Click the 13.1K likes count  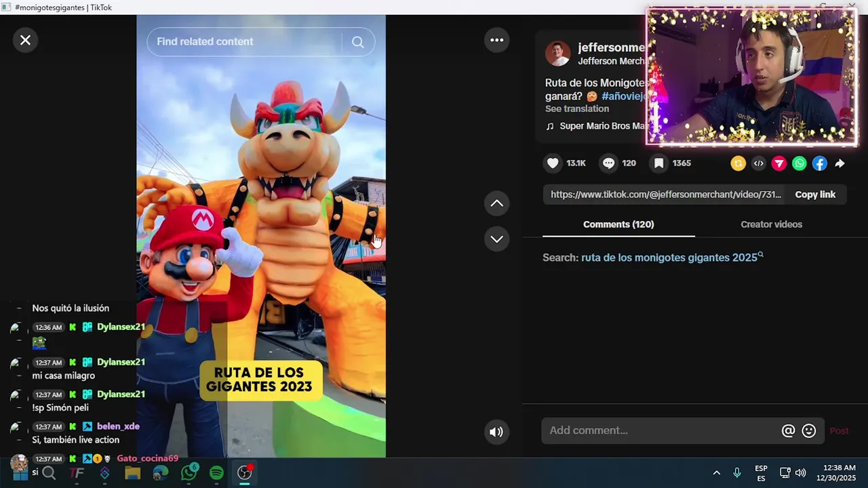pos(576,163)
